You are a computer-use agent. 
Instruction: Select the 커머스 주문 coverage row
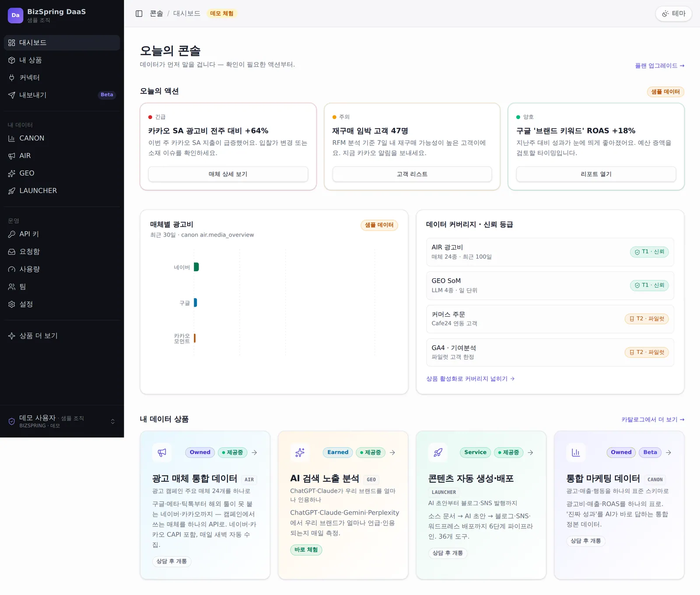(550, 319)
